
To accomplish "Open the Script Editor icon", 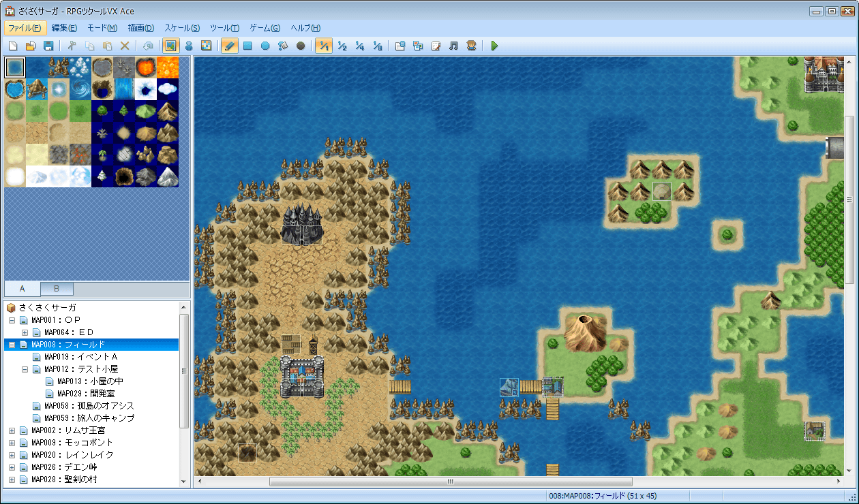I will pos(436,46).
